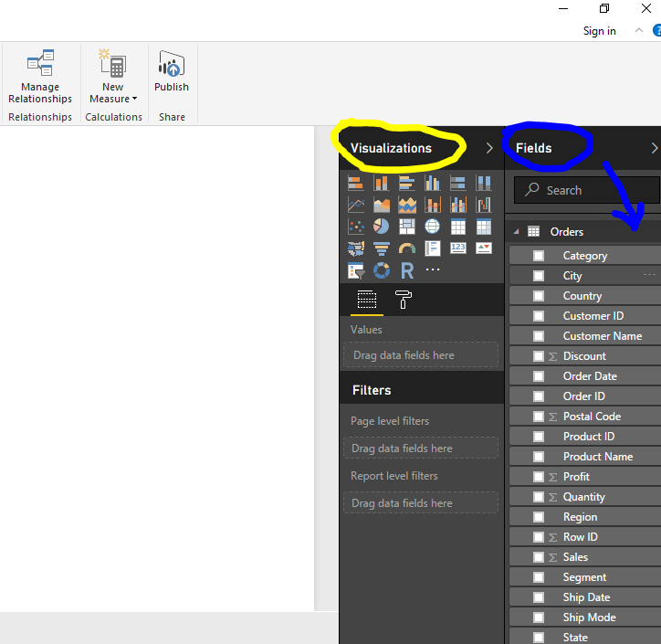Click the Report level filters drop well
This screenshot has width=661, height=644.
(421, 503)
